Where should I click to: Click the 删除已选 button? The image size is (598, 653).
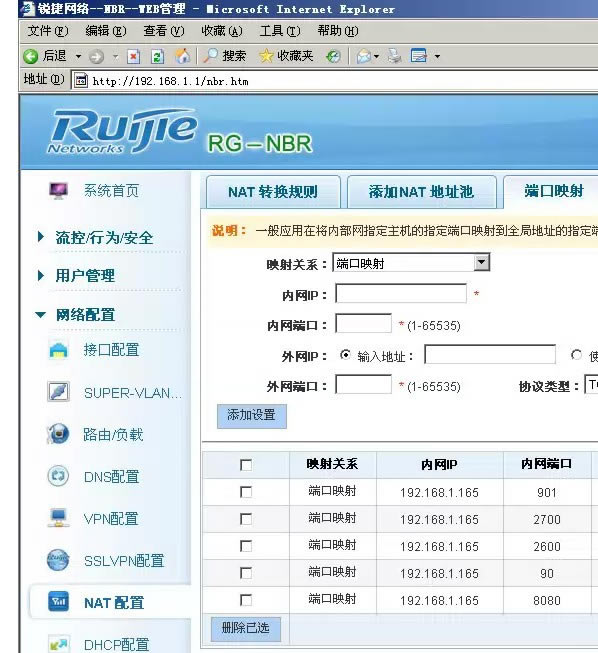(x=245, y=628)
